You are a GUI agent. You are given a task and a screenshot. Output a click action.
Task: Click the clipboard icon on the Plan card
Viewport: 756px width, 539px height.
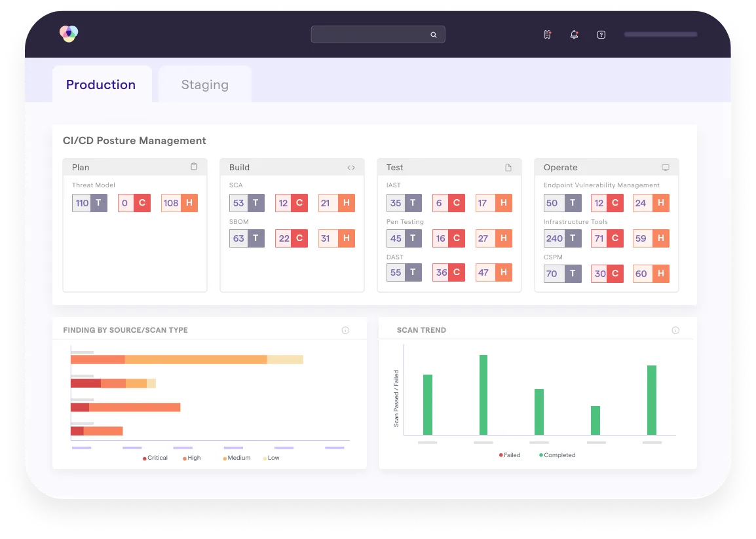[x=194, y=167]
